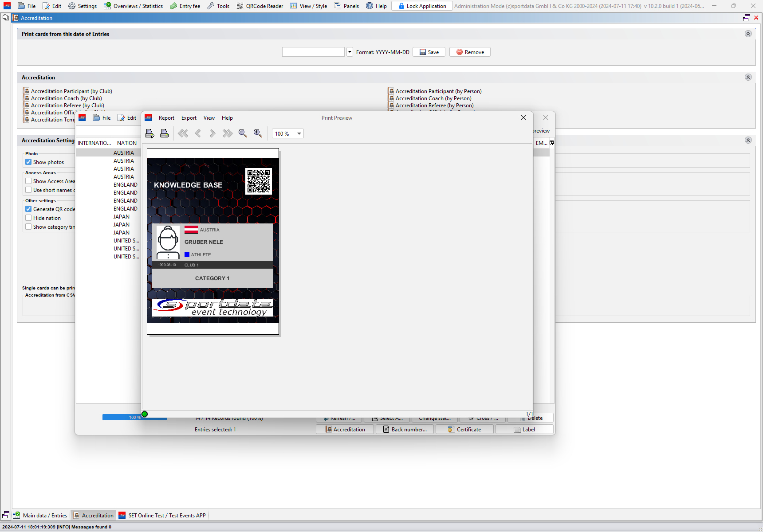Close the Print Preview window
Viewport: 763px width, 532px height.
pyautogui.click(x=523, y=117)
